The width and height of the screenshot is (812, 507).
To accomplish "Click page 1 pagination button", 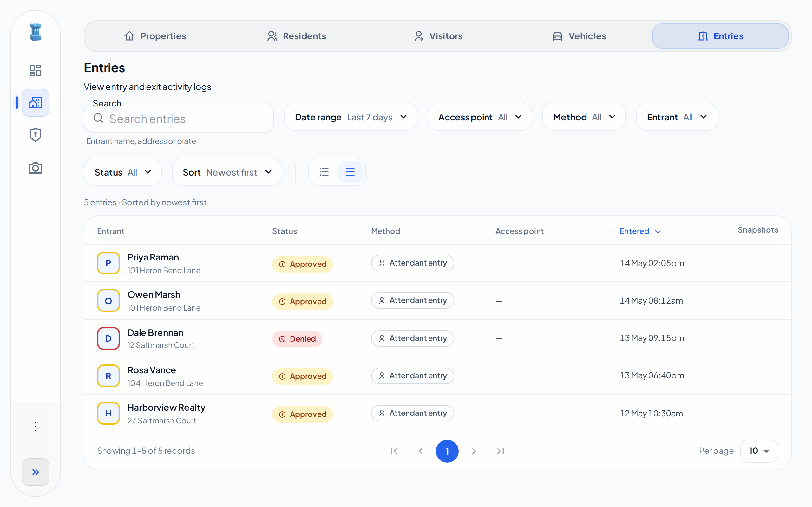I will 447,451.
